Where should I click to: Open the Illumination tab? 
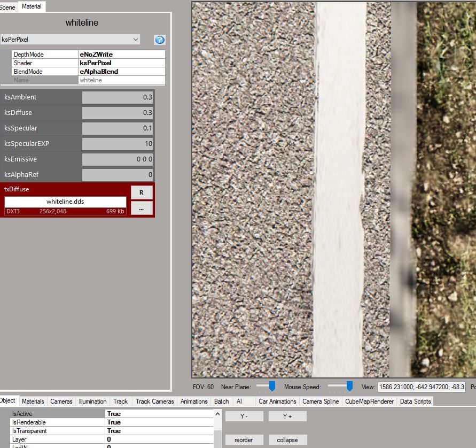point(93,401)
